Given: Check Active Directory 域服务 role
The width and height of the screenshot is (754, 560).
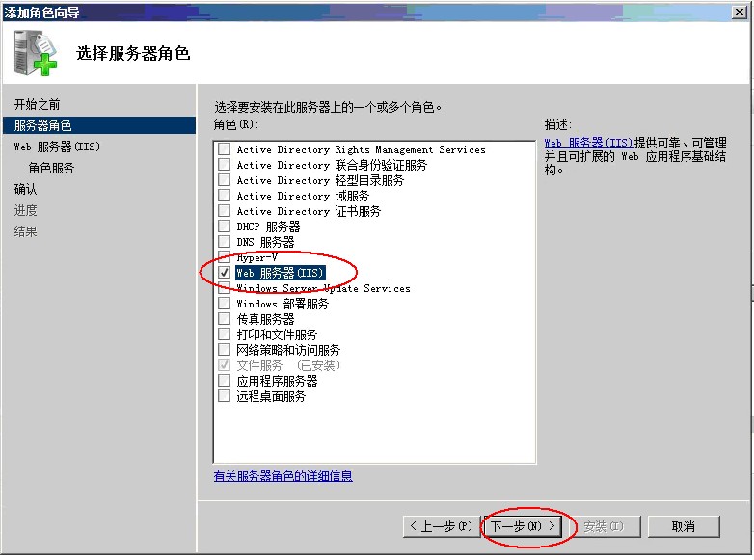Looking at the screenshot, I should point(224,195).
